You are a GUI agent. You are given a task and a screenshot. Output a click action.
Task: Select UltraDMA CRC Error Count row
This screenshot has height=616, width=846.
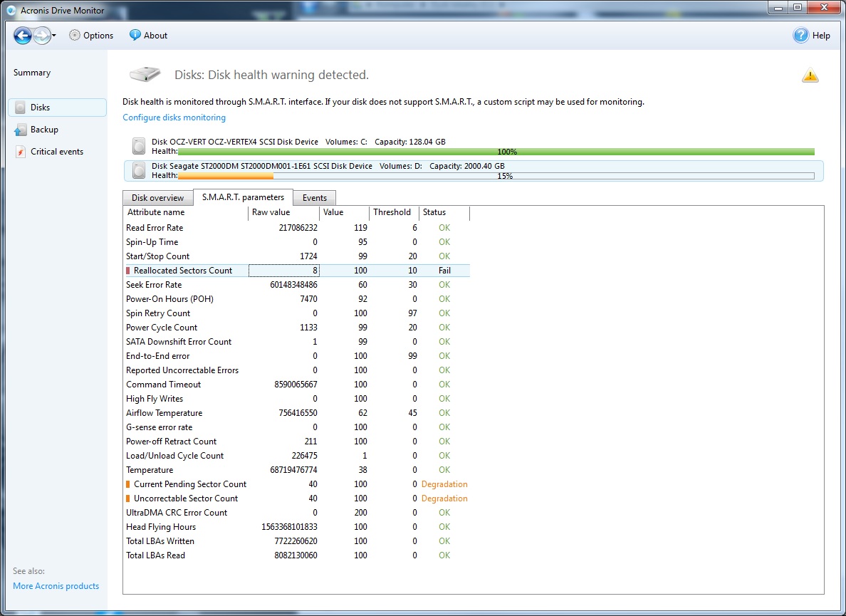(297, 513)
